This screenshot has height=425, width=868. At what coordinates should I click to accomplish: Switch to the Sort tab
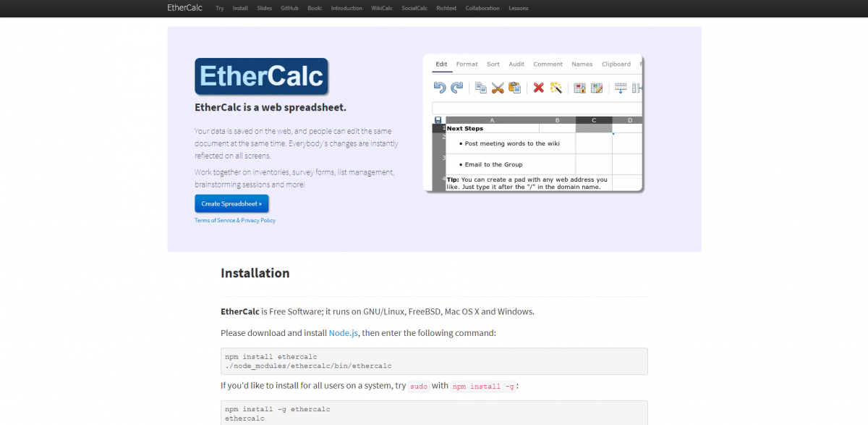[x=493, y=64]
